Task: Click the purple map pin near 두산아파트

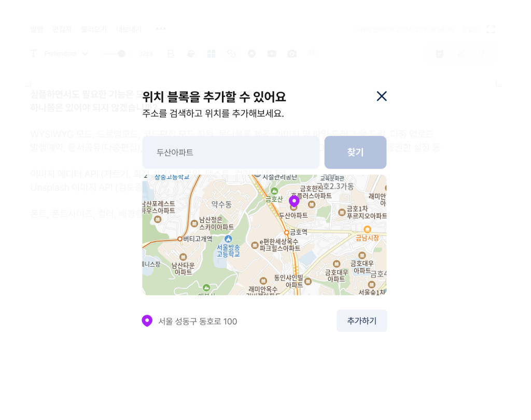Action: (294, 201)
